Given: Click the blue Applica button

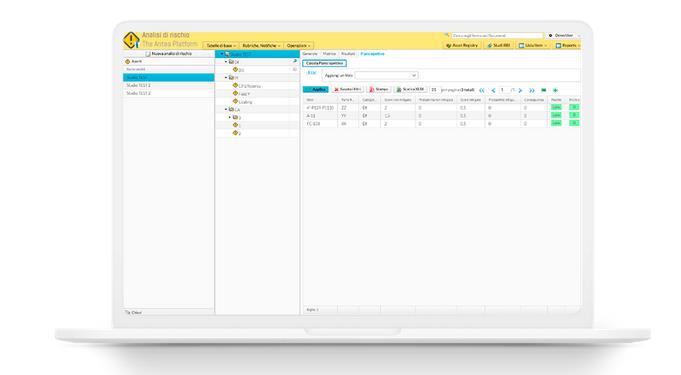Looking at the screenshot, I should pyautogui.click(x=316, y=90).
